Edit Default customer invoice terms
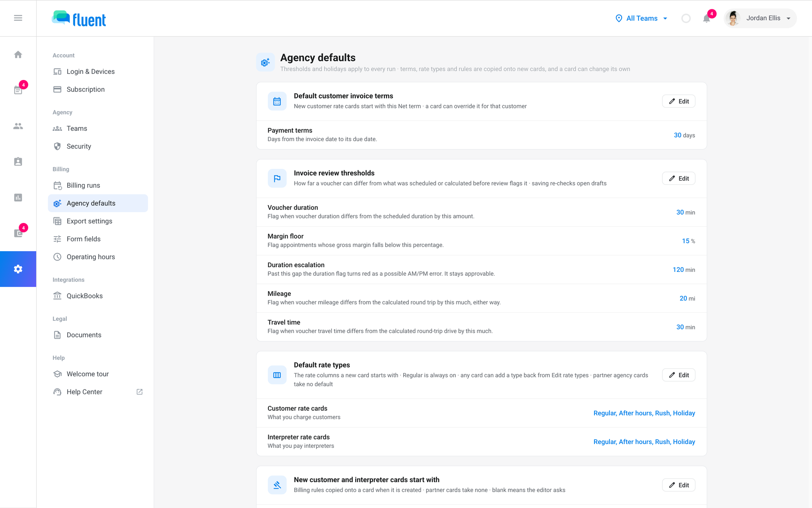 (x=679, y=101)
